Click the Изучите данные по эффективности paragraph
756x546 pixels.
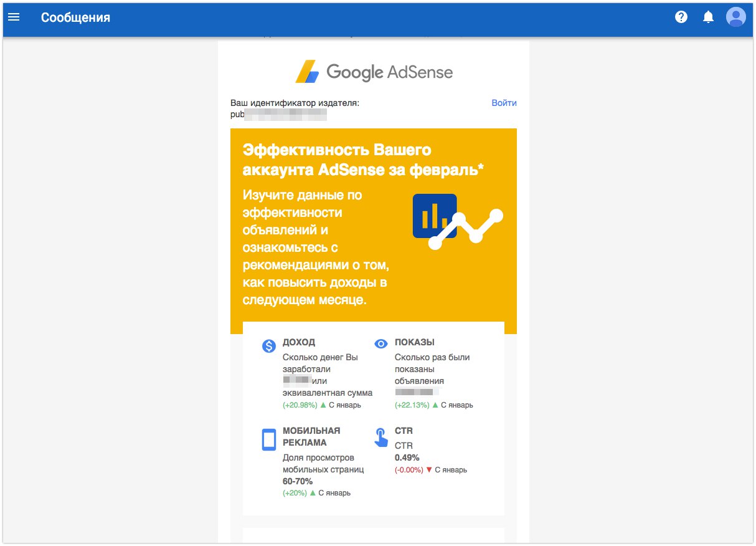(x=316, y=247)
